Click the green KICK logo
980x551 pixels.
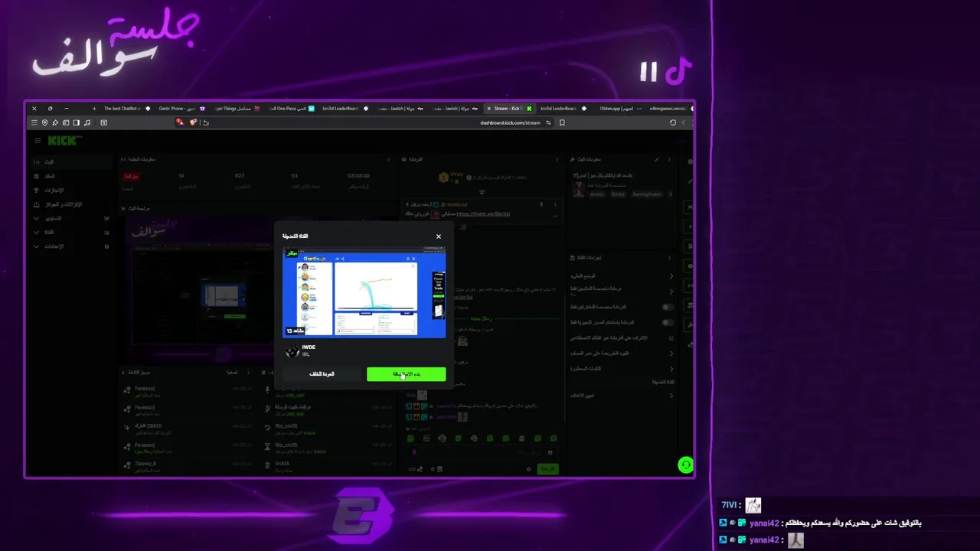click(x=62, y=140)
